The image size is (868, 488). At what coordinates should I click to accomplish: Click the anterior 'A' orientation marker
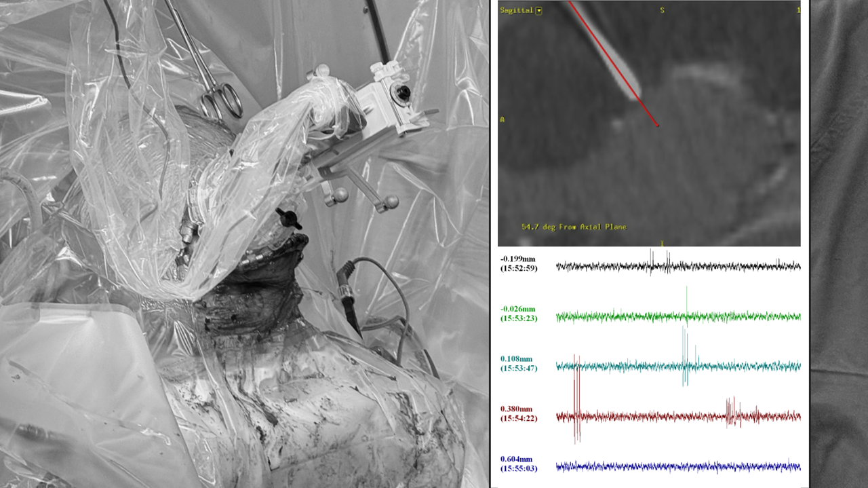click(x=502, y=120)
